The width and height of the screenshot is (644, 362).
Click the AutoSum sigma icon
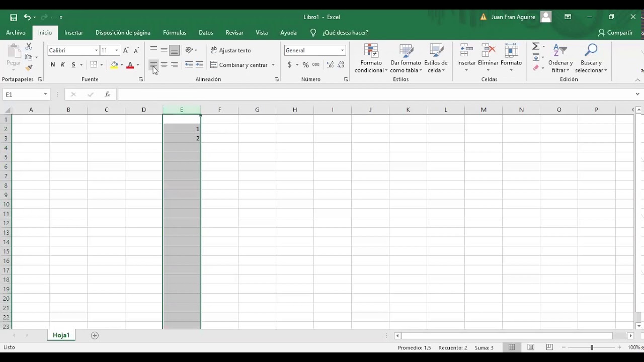tap(536, 46)
